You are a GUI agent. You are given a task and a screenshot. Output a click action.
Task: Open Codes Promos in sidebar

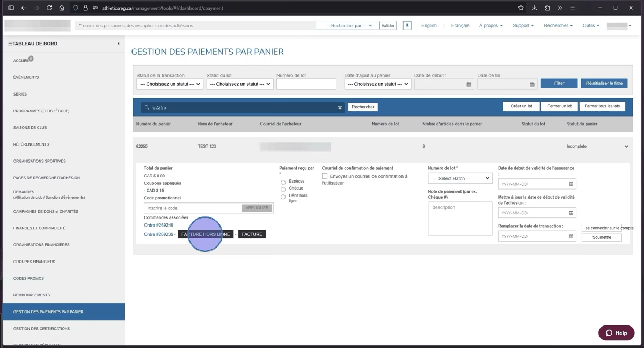28,278
